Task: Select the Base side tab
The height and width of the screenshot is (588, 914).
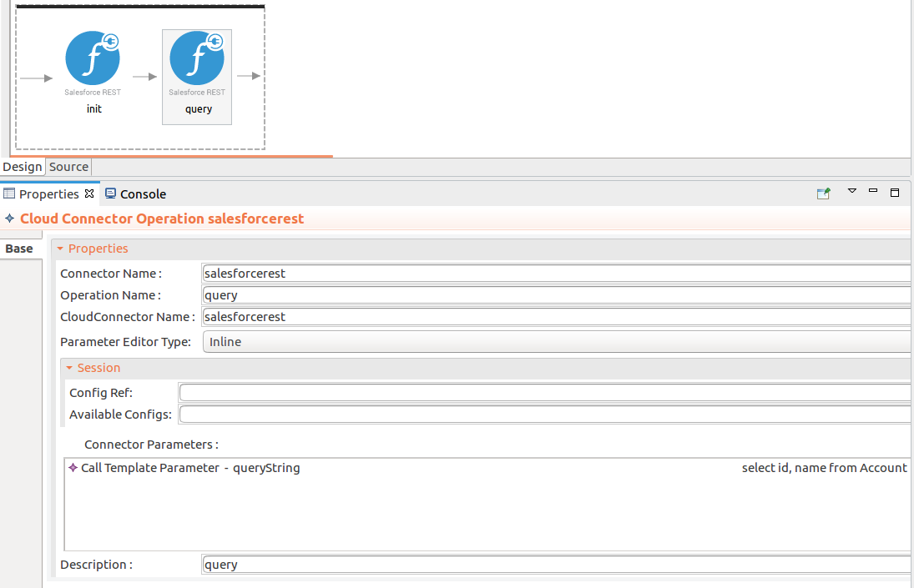Action: [19, 249]
